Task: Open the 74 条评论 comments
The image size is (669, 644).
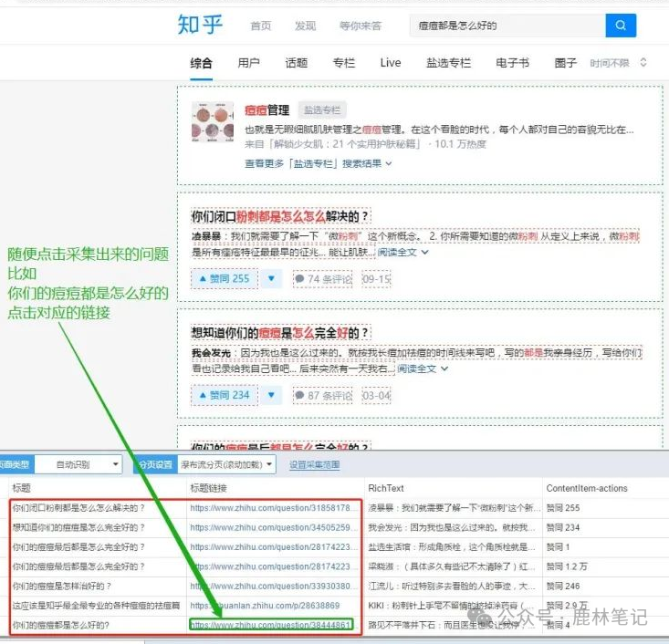Action: [x=323, y=279]
